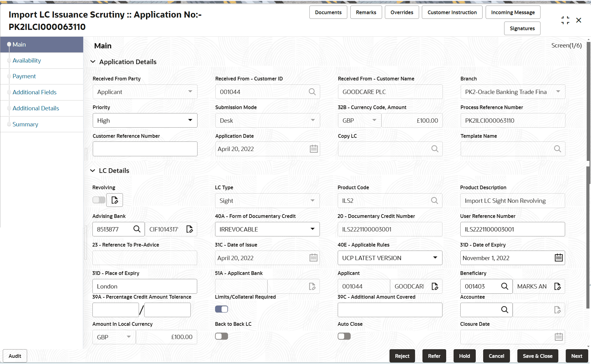Collapse the Application Details section
Viewport: 591px width, 364px height.
click(92, 62)
